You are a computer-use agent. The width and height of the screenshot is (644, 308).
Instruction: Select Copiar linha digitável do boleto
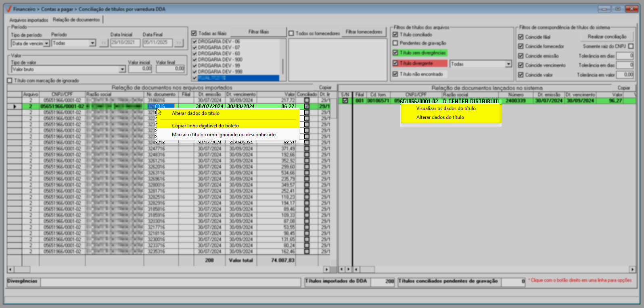(x=205, y=126)
